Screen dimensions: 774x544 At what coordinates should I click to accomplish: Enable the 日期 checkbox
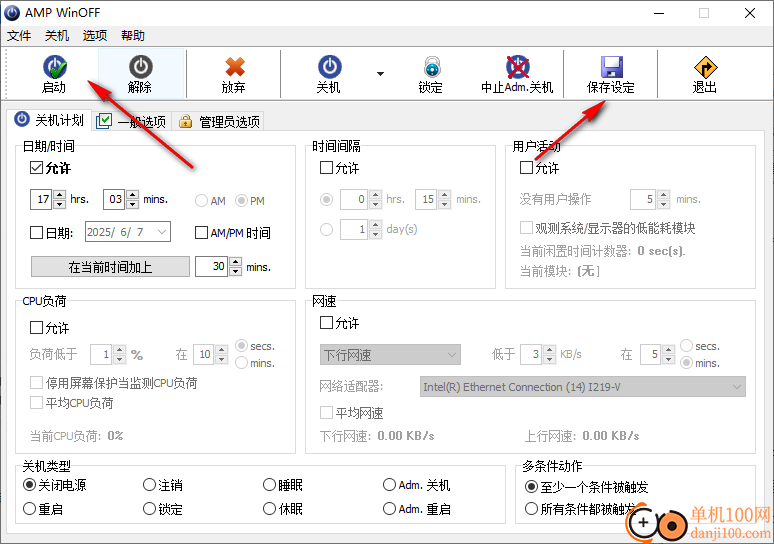36,233
